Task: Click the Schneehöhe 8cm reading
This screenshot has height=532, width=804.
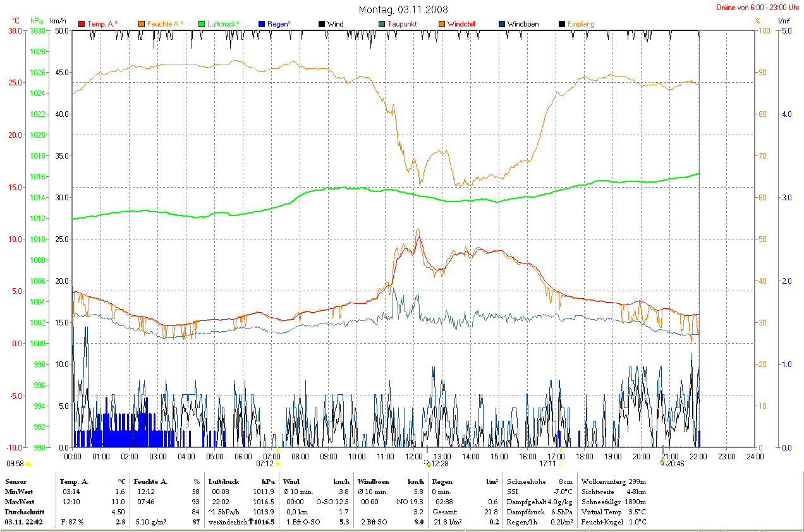Action: pos(531,481)
